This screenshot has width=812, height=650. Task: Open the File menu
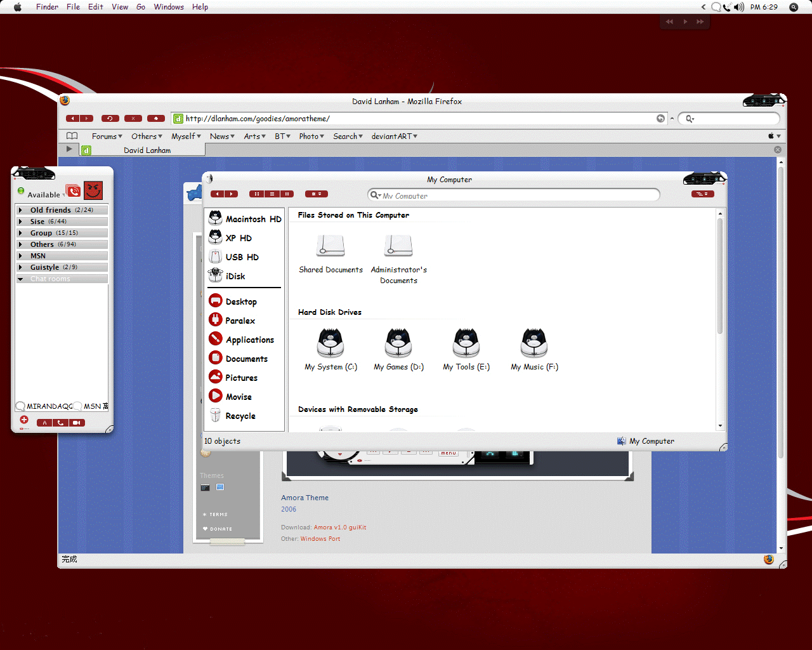point(74,7)
